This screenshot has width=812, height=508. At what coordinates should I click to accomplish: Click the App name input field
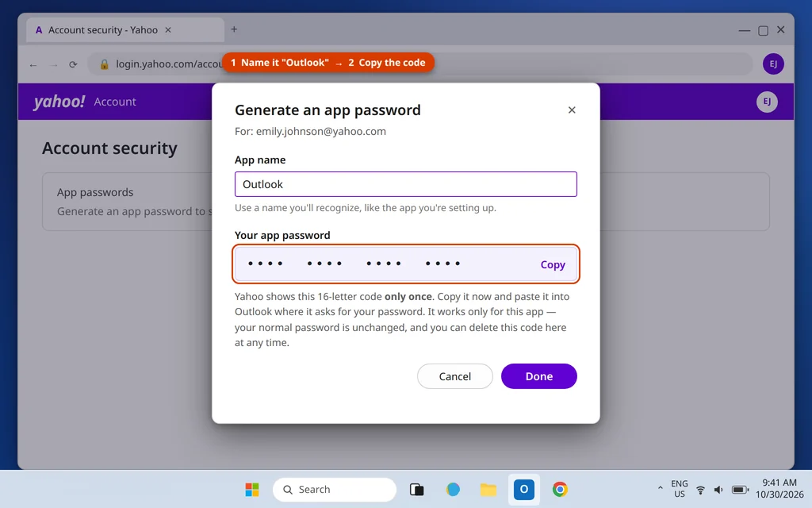point(405,184)
